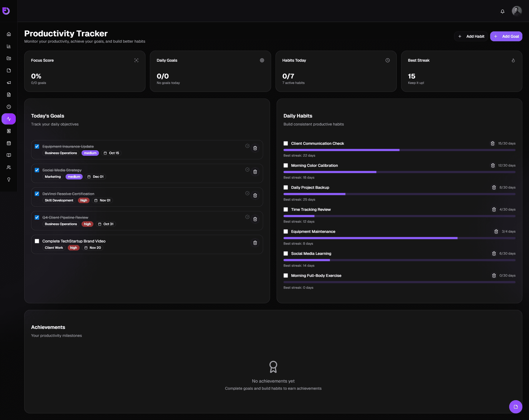Delete the Complete TechStartup Brand Video goal
This screenshot has width=529, height=420.
(x=255, y=243)
